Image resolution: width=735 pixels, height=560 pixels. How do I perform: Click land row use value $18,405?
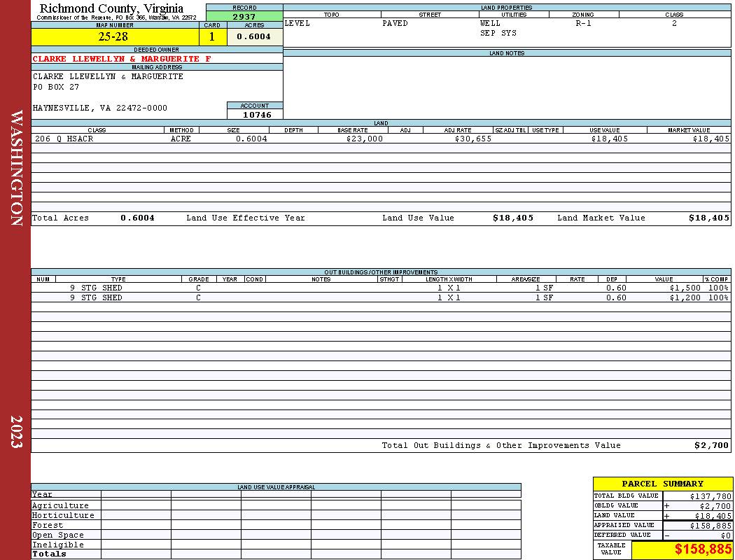[x=610, y=139]
